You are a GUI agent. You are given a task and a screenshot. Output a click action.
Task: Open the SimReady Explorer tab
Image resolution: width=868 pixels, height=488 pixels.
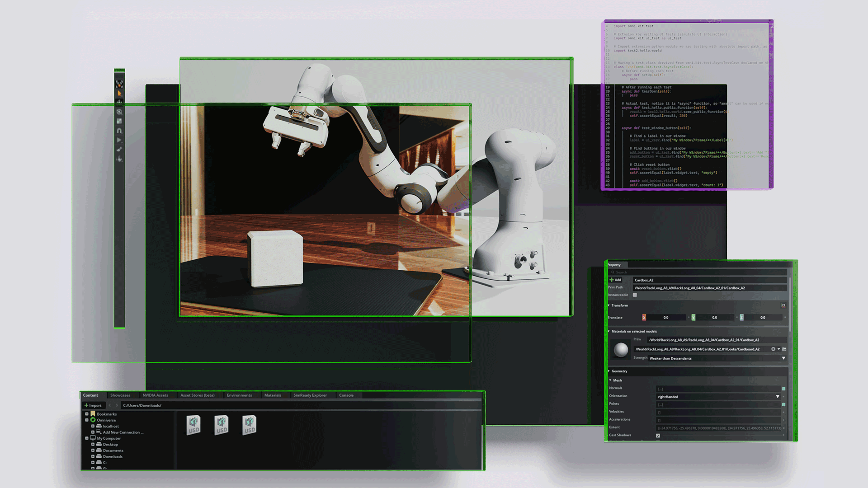pos(310,395)
